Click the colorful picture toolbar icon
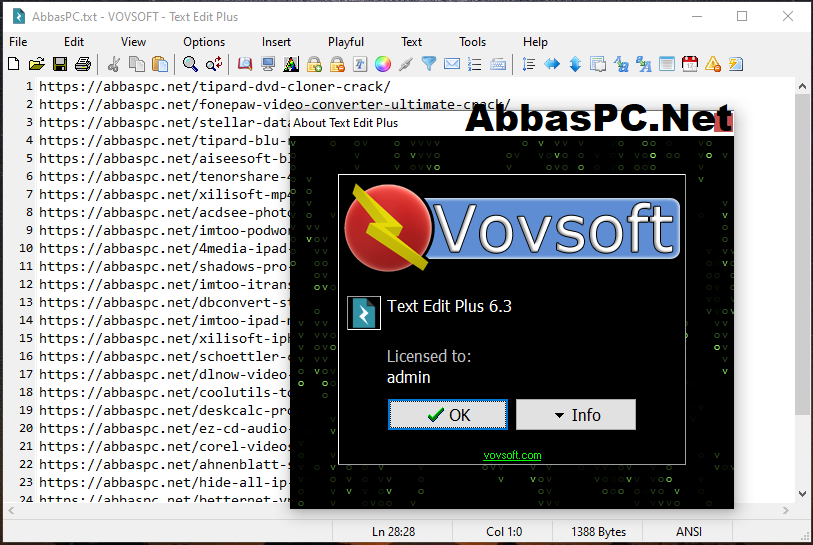This screenshot has height=545, width=813. click(x=291, y=64)
